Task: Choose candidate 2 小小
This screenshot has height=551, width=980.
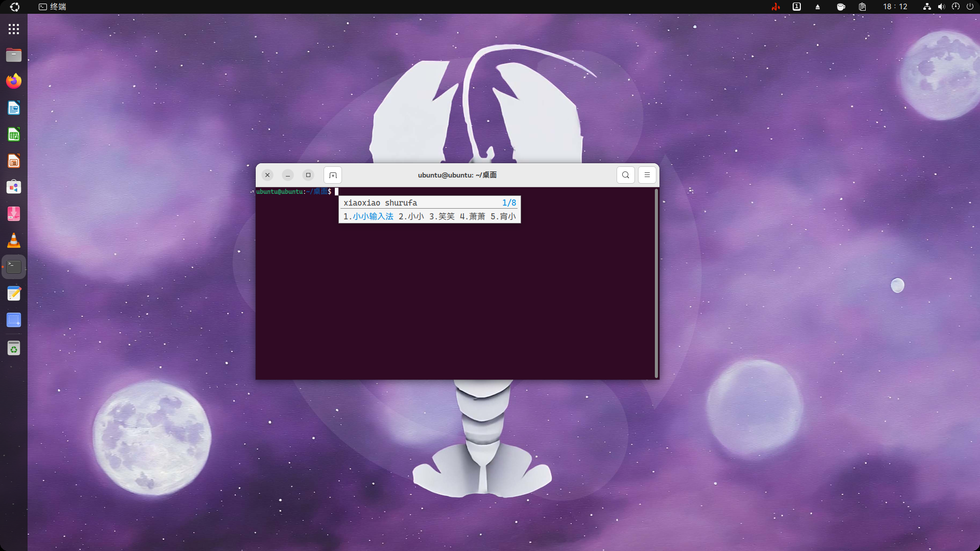Action: pos(411,216)
